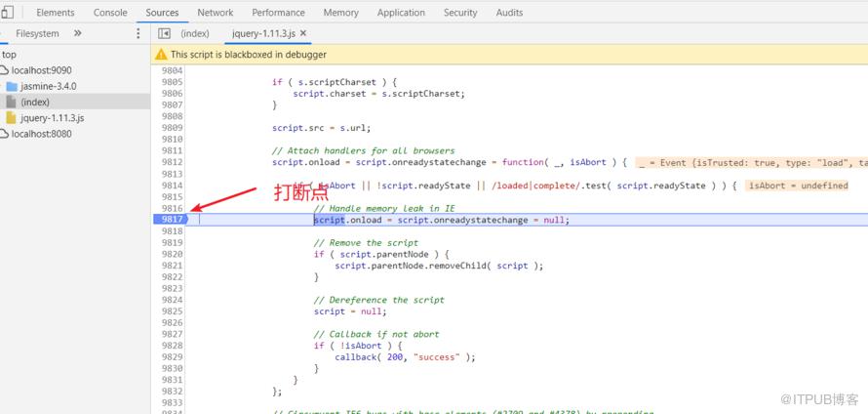Click the blackboxed warning triangle icon
This screenshot has width=868, height=414.
(161, 55)
